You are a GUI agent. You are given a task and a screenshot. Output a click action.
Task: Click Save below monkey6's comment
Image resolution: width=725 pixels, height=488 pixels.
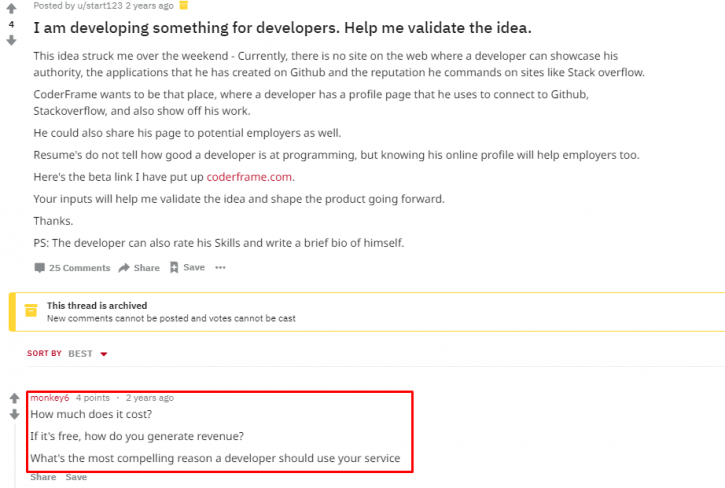pos(76,477)
